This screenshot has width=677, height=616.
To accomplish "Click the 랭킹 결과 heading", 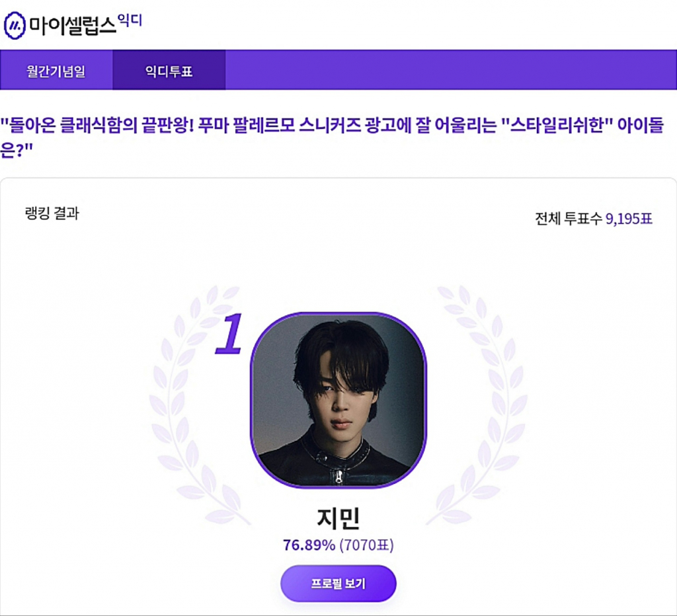I will coord(51,213).
